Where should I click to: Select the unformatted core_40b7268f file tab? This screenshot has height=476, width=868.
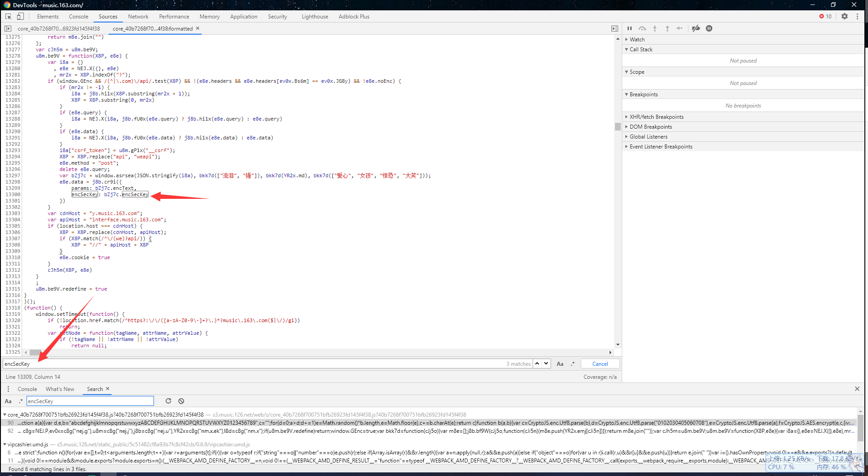(x=59, y=28)
